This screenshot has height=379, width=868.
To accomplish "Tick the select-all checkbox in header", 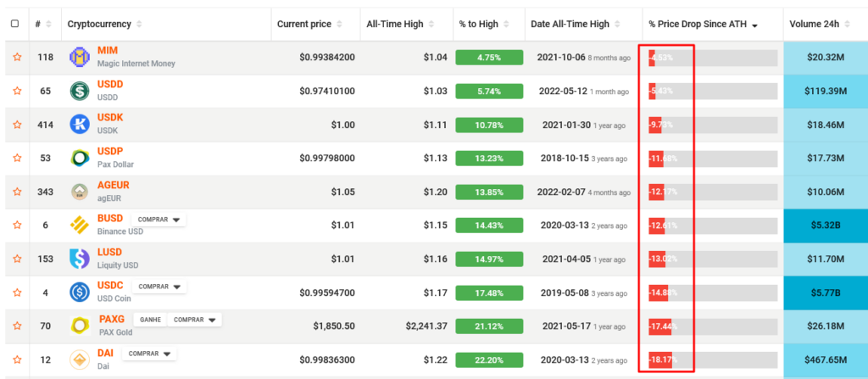I will coord(15,24).
